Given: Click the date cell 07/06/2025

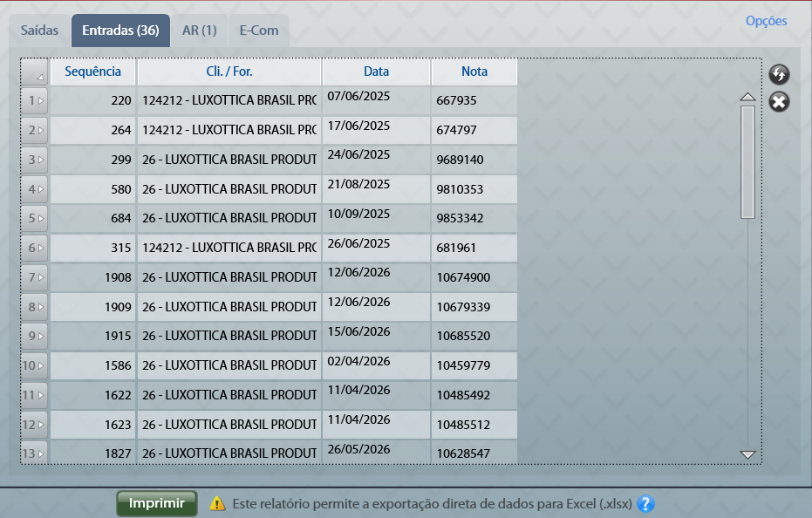Looking at the screenshot, I should coord(376,100).
